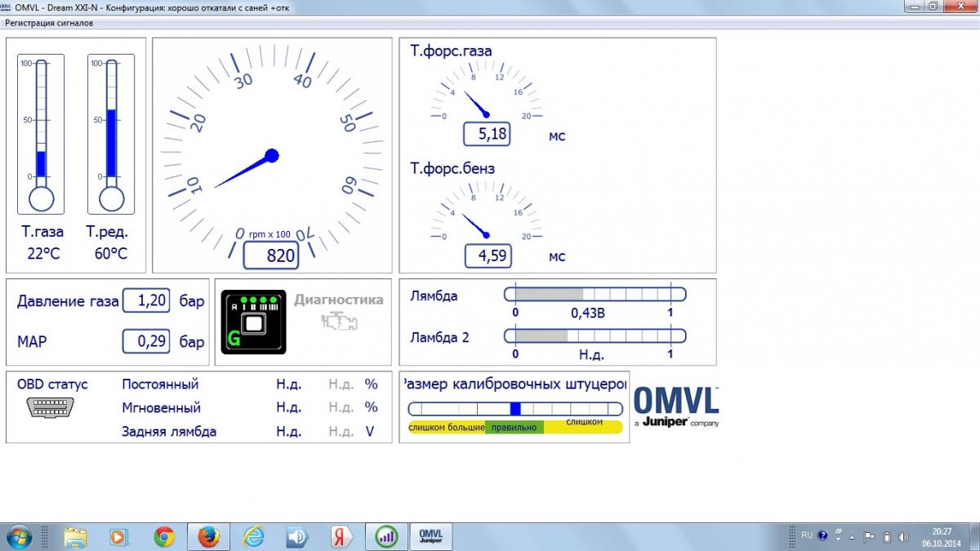Click the Ламбда 2 indicator bar
The height and width of the screenshot is (551, 980).
[x=595, y=335]
